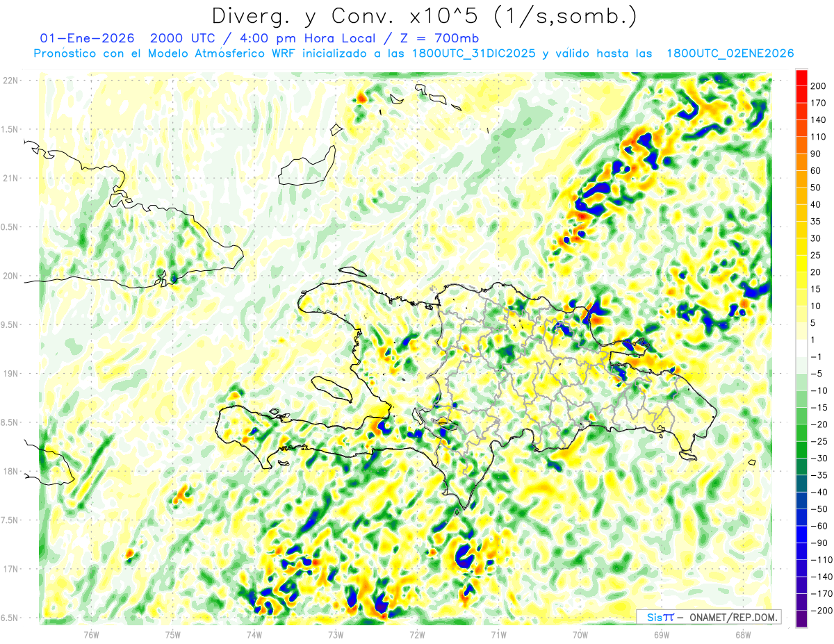
Task: Click the "140" color bar label
Action: (819, 120)
